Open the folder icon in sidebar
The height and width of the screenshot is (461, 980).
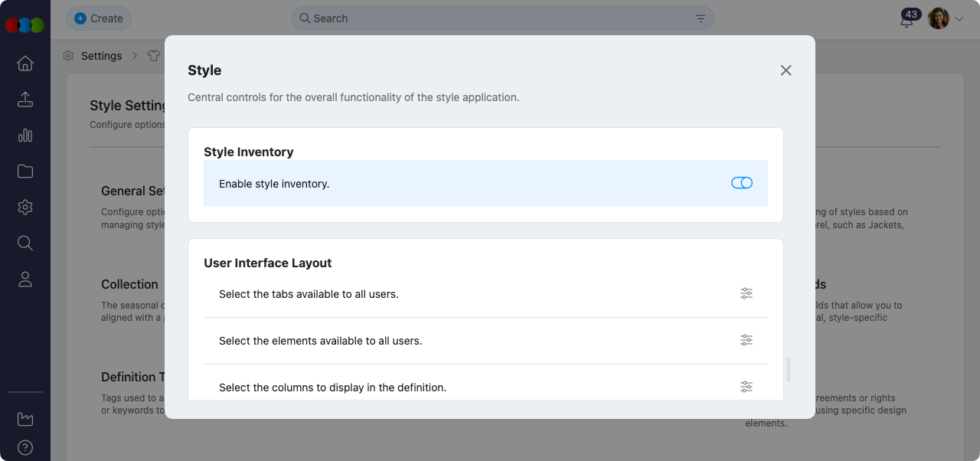tap(25, 172)
